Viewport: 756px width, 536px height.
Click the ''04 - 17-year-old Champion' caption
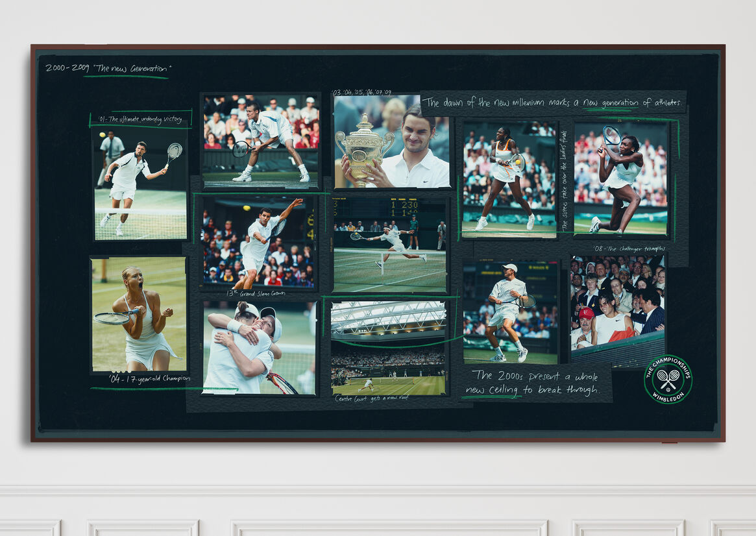click(150, 378)
